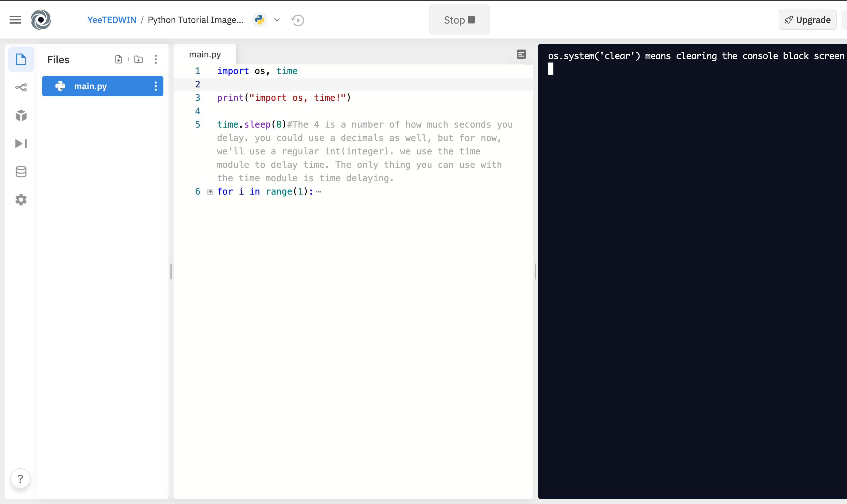Stop the running program
This screenshot has height=504, width=847.
pyautogui.click(x=459, y=19)
